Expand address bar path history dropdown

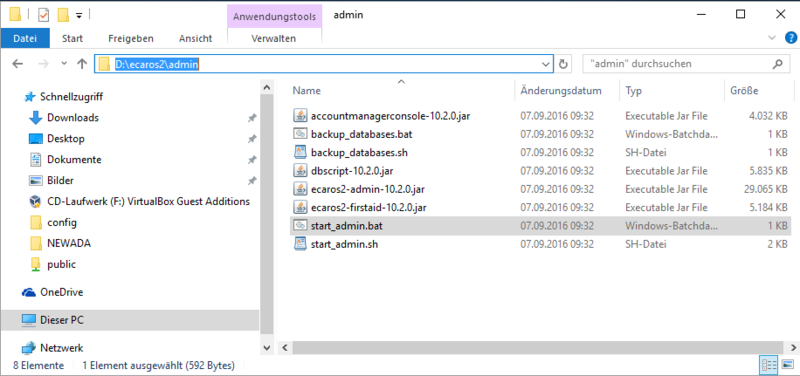[x=545, y=64]
